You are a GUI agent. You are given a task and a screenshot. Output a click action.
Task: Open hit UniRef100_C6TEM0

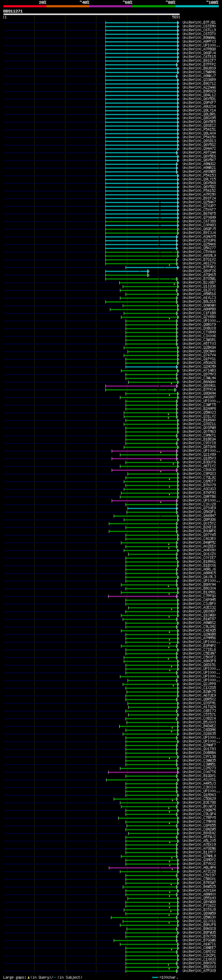pyautogui.click(x=199, y=26)
